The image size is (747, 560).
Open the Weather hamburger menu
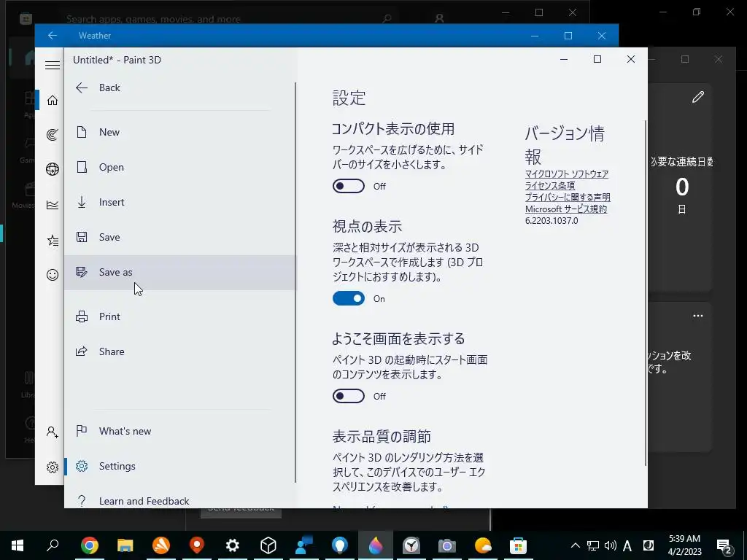[53, 65]
